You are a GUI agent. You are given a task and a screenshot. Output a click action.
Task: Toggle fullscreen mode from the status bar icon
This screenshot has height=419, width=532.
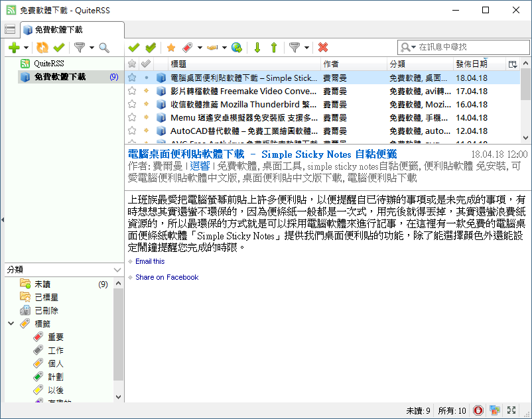pyautogui.click(x=511, y=410)
